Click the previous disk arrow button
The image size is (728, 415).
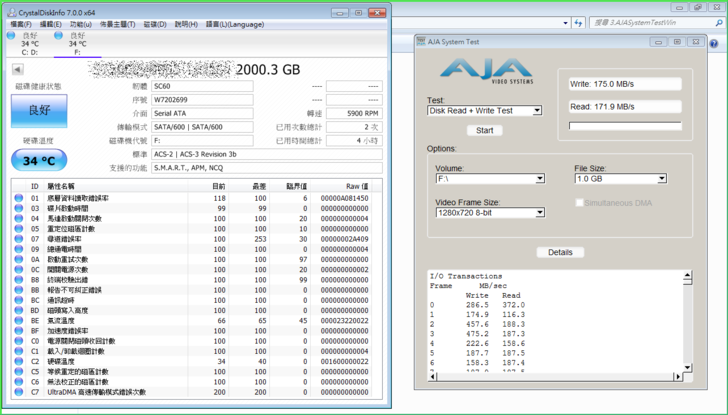point(17,70)
